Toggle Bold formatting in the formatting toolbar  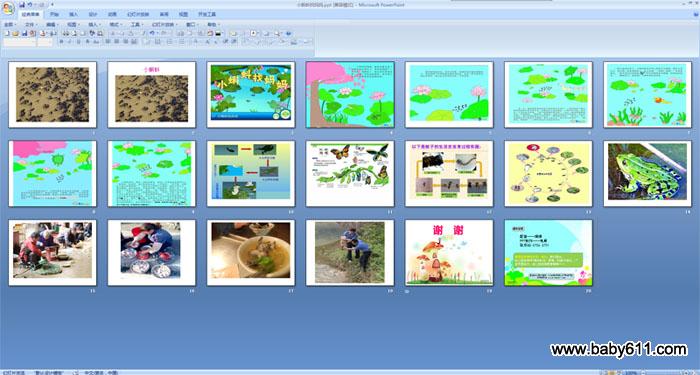62,42
